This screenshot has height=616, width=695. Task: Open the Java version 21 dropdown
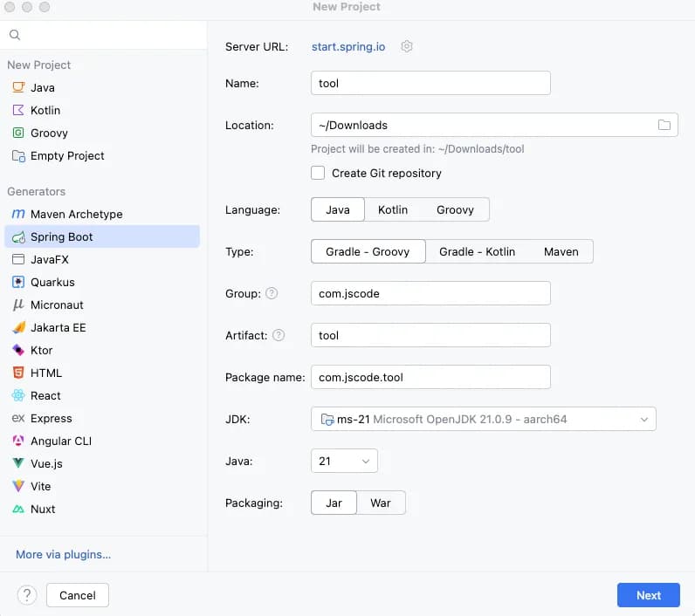point(344,461)
